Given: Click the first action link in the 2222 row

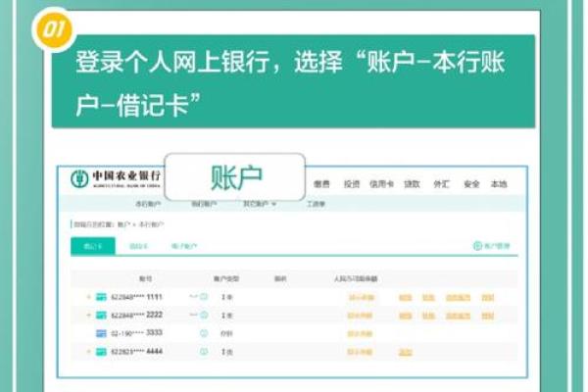Looking at the screenshot, I should (405, 316).
